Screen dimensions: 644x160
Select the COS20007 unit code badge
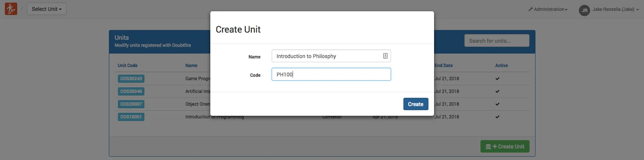coord(131,104)
